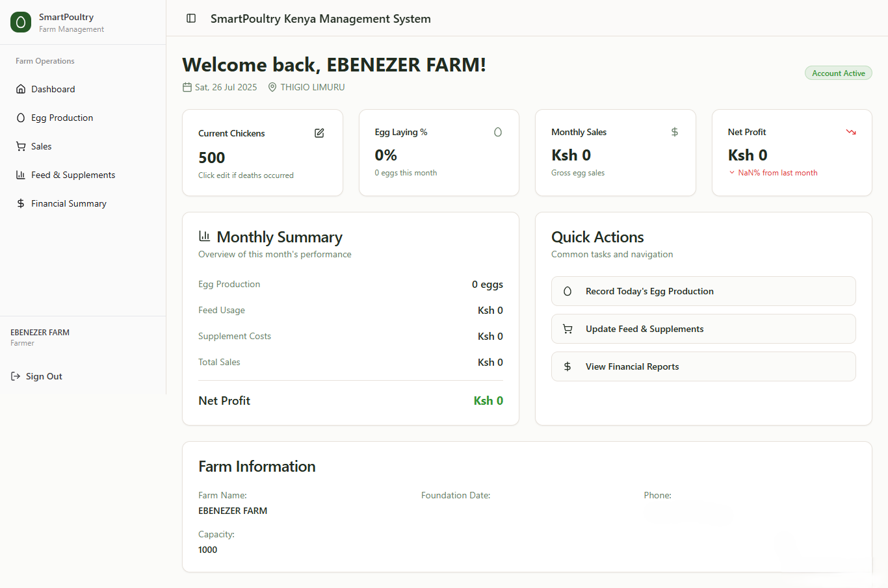The width and height of the screenshot is (888, 588).
Task: Click the EBENEZER FARM user profile in sidebar
Action: point(40,337)
